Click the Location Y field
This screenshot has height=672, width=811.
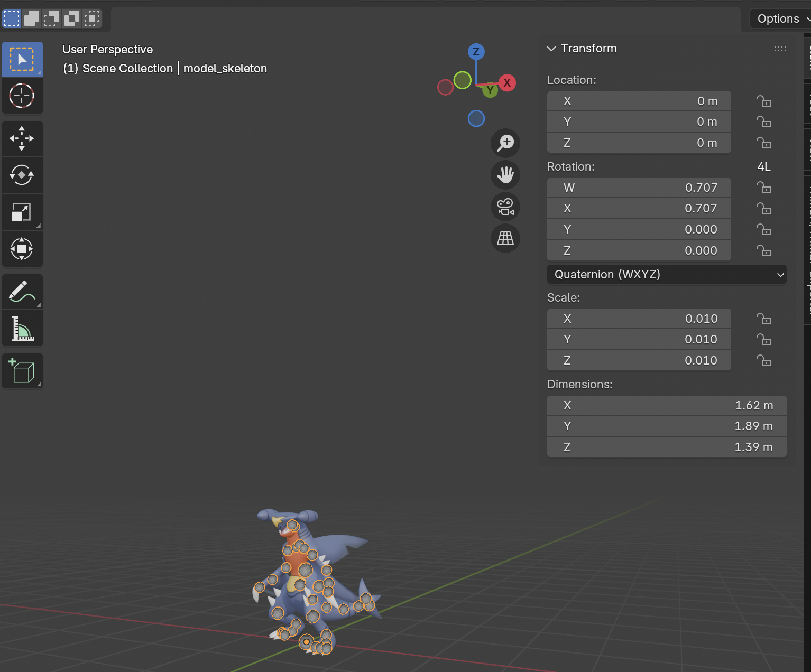[639, 122]
